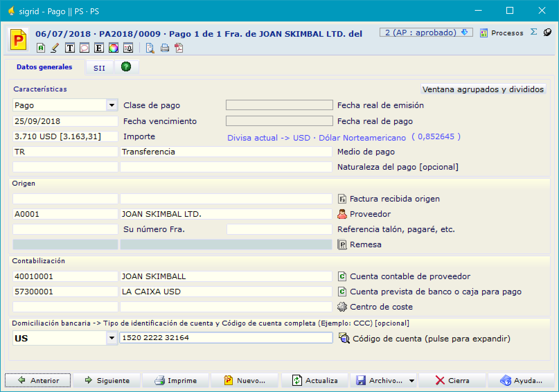Click the Transferencia description field
This screenshot has height=392, width=559.
[226, 152]
